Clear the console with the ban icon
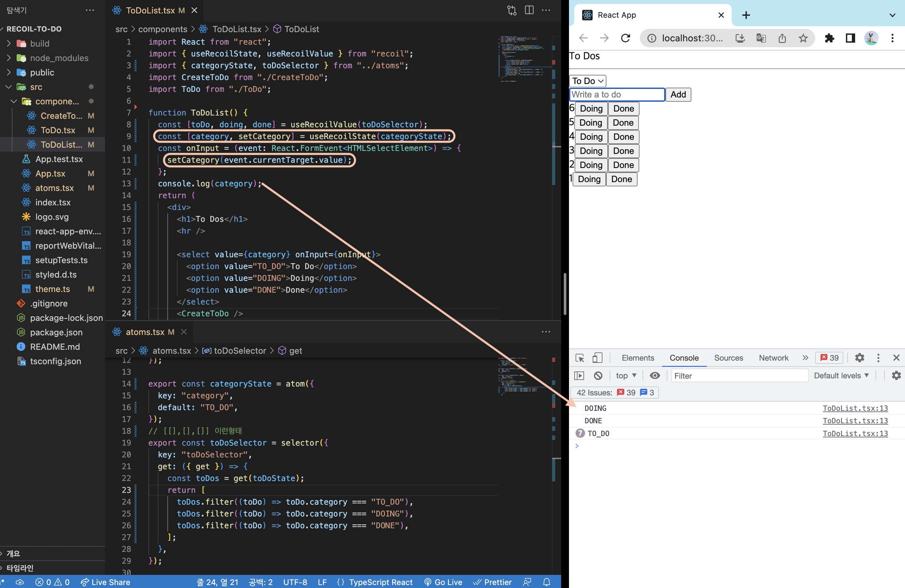905x588 pixels. (x=598, y=376)
